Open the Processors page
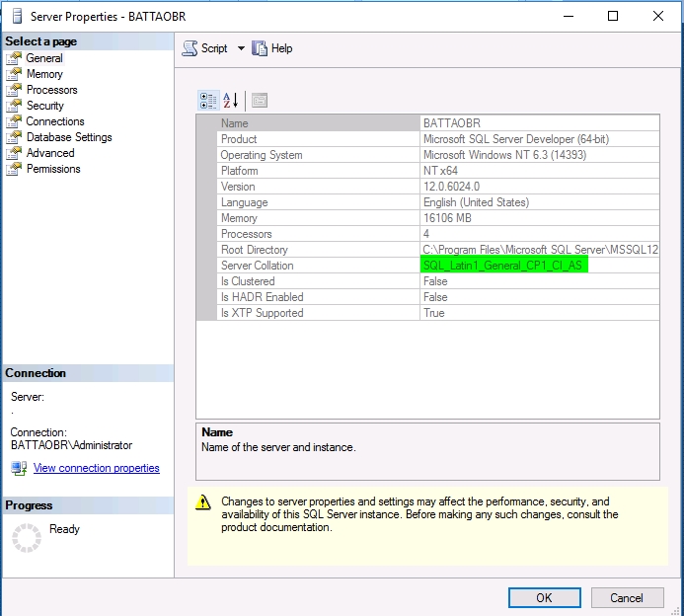Screen dimensions: 684x616 click(x=52, y=90)
